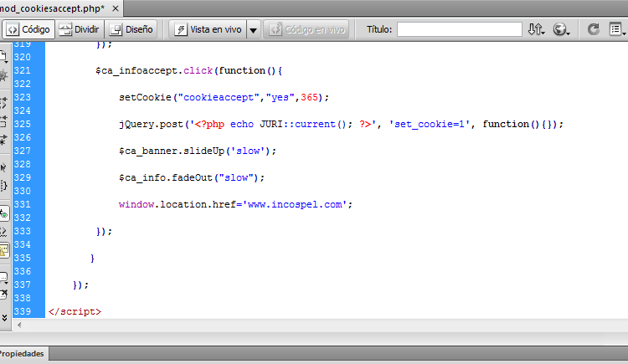Click the closing '</script>' tag
This screenshot has width=628, height=364.
pyautogui.click(x=75, y=311)
